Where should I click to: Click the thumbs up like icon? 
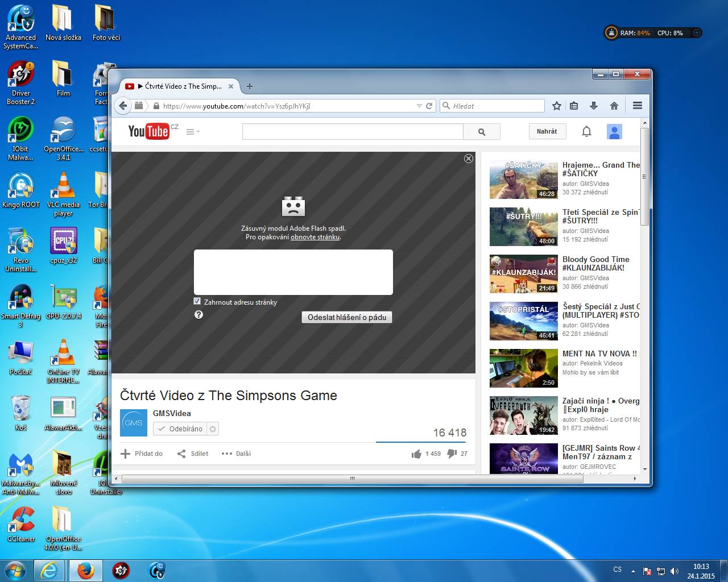click(417, 454)
